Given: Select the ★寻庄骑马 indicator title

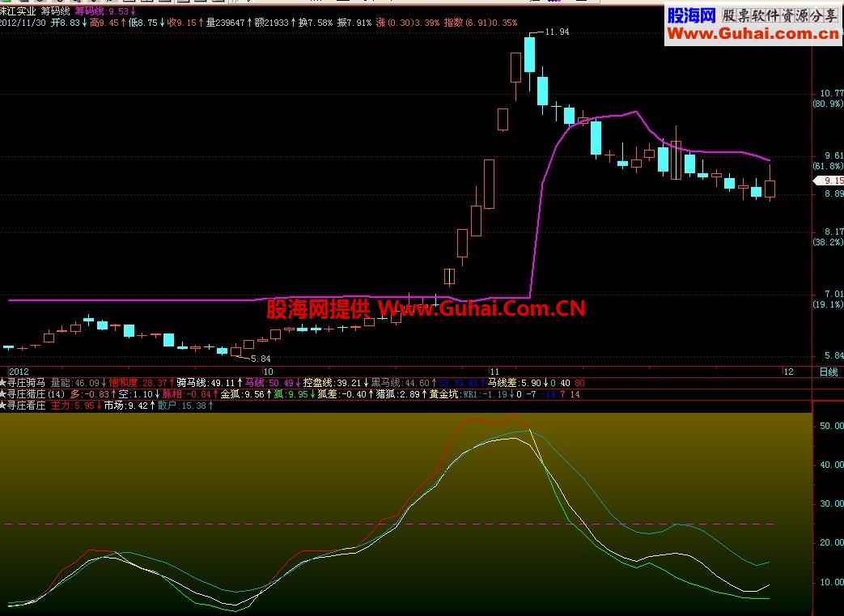Looking at the screenshot, I should [x=23, y=383].
